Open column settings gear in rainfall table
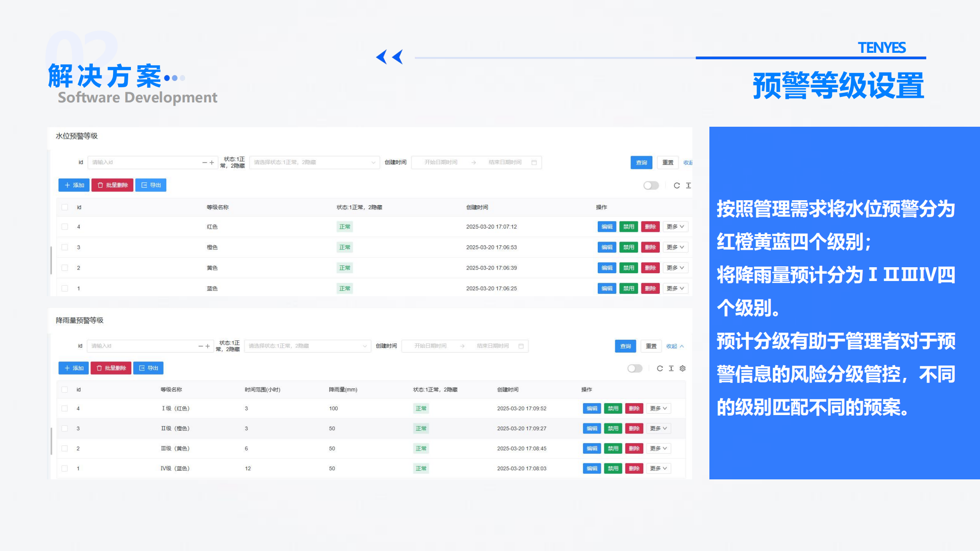Screen dimensions: 980x551 pos(683,368)
